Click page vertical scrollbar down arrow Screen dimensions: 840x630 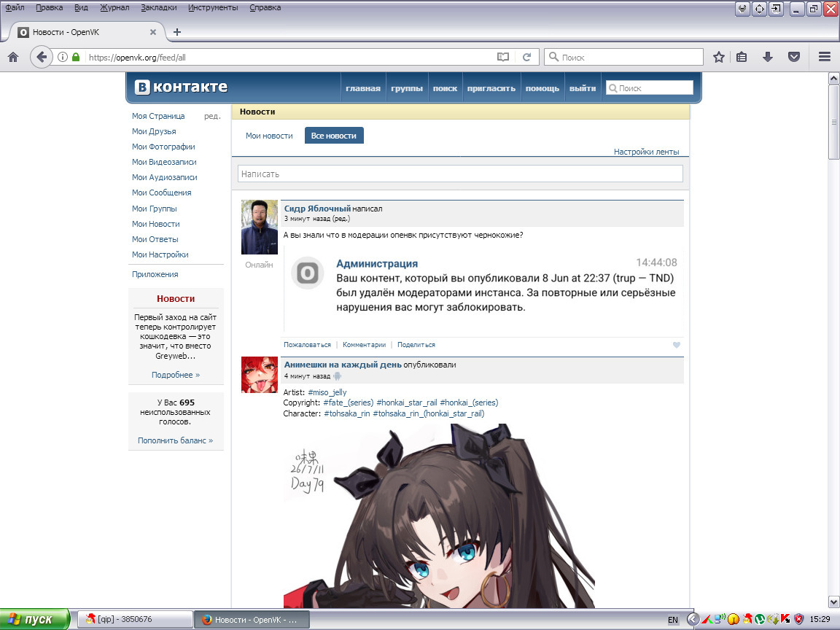[x=833, y=602]
